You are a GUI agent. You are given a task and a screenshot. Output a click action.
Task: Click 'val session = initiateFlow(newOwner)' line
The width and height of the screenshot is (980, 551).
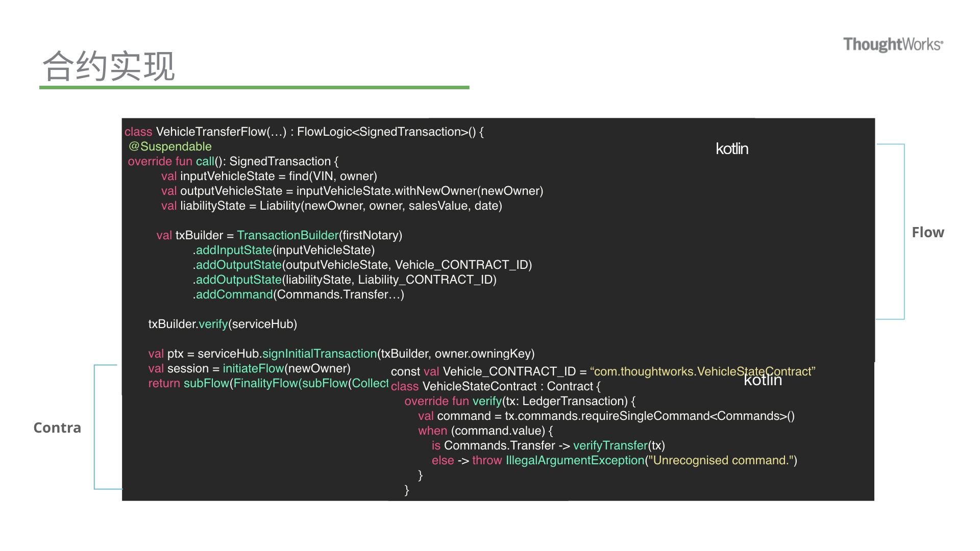pyautogui.click(x=250, y=368)
